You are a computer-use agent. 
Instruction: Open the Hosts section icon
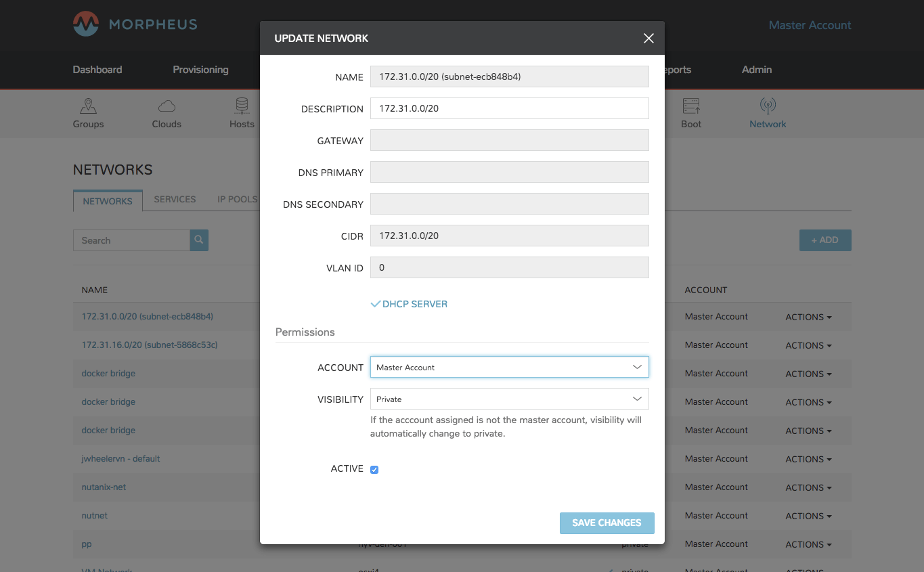pyautogui.click(x=242, y=106)
